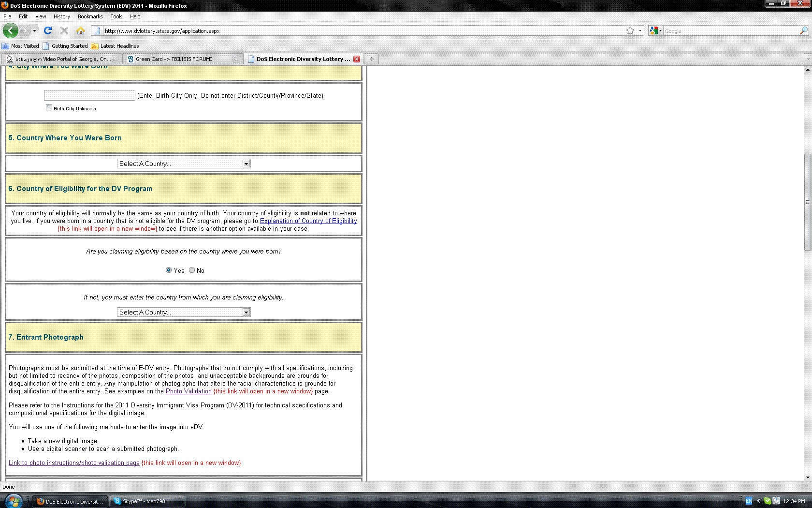
Task: Click the Firefox taskbar button
Action: click(71, 501)
